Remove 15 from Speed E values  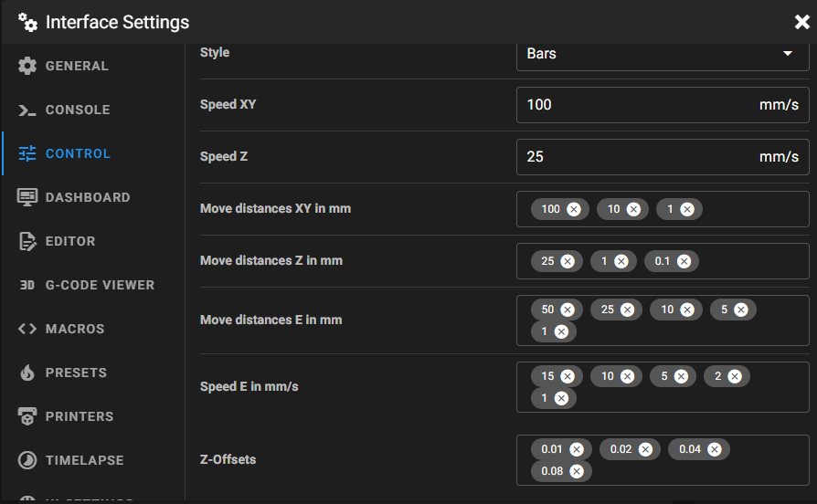[x=568, y=376]
